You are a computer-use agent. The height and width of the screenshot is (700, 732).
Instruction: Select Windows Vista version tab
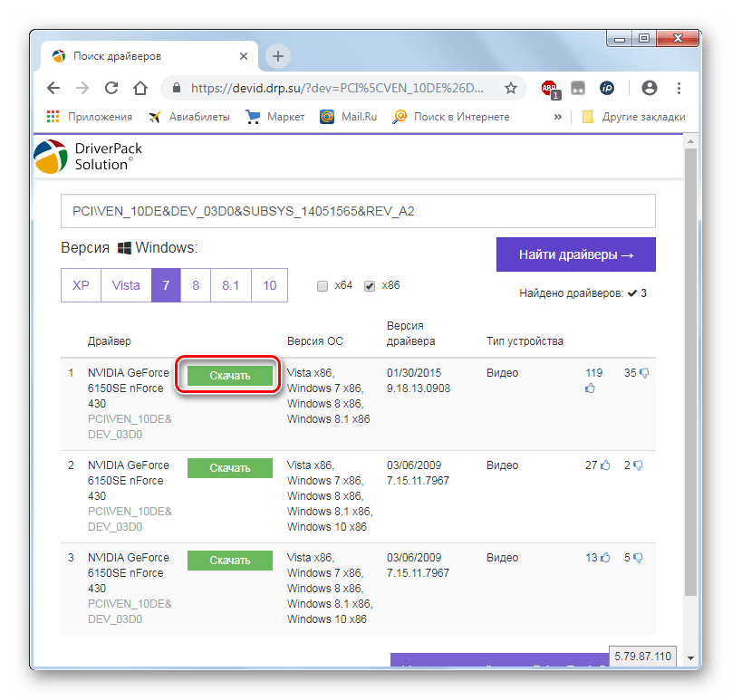[x=126, y=285]
